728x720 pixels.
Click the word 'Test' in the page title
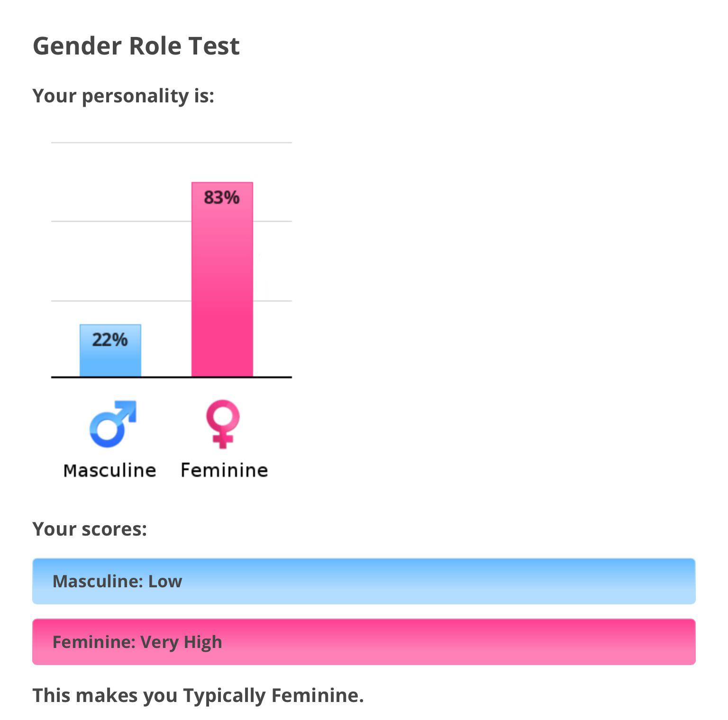214,46
